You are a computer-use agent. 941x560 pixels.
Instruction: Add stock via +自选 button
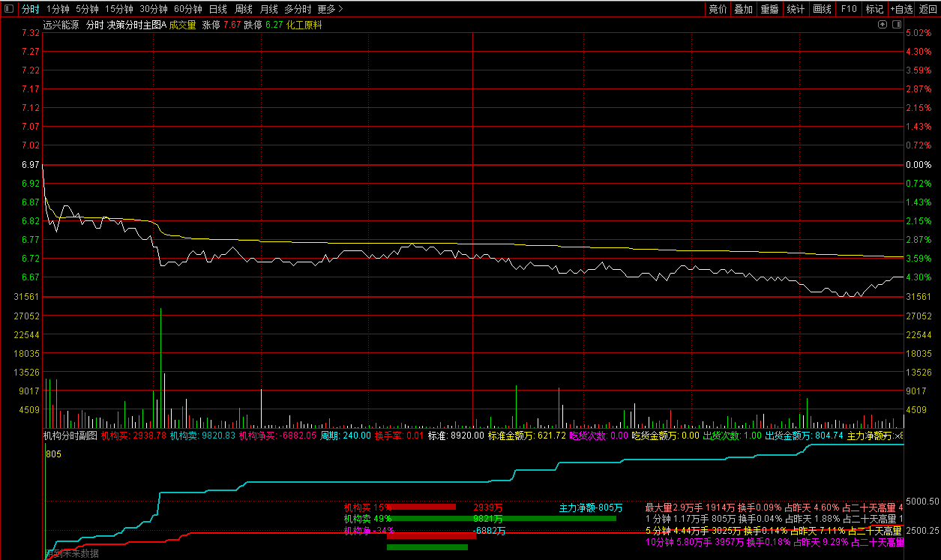[901, 9]
